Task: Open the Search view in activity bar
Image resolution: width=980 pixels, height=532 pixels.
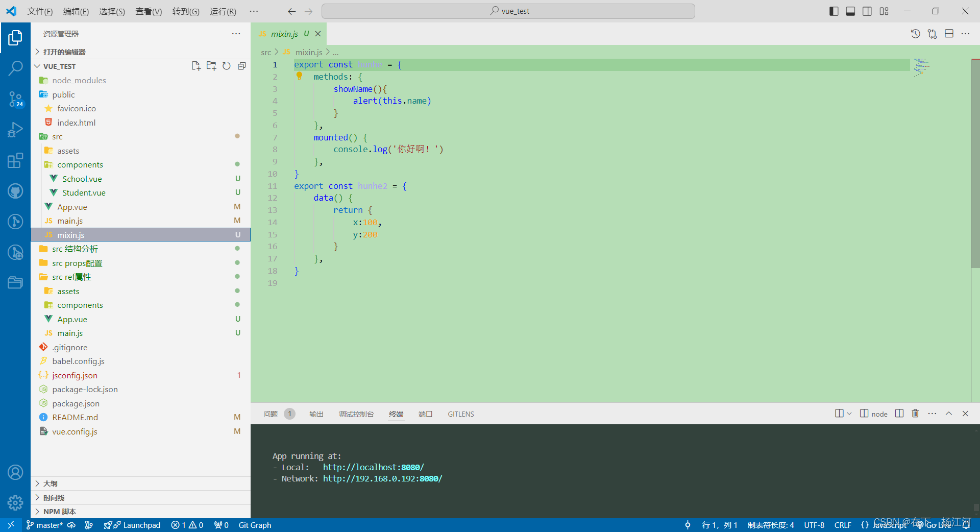Action: (15, 68)
